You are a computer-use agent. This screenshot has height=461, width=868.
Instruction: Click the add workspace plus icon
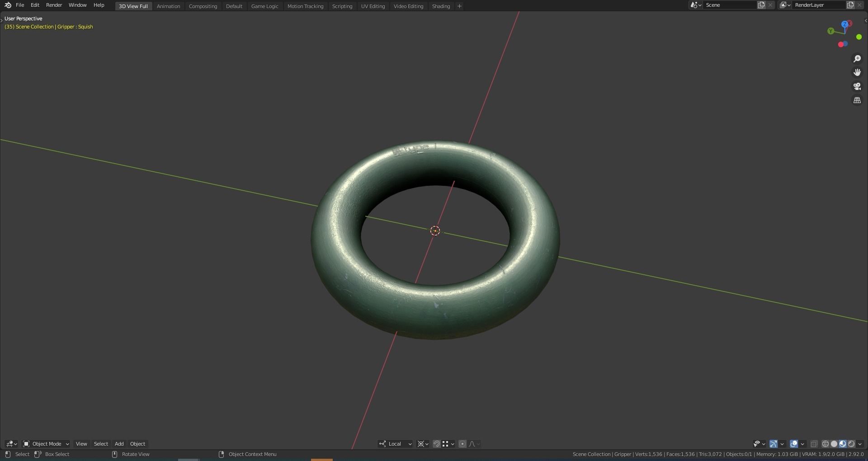click(459, 6)
